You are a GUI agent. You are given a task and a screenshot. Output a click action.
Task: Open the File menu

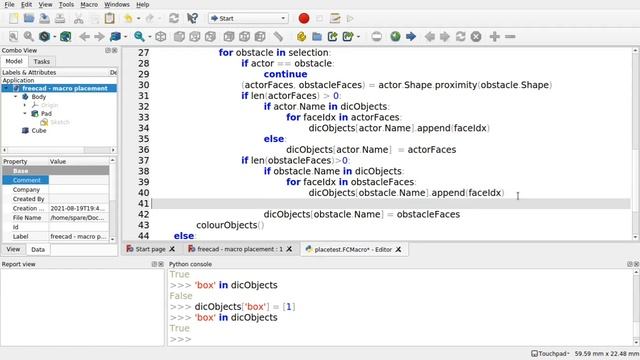point(9,4)
